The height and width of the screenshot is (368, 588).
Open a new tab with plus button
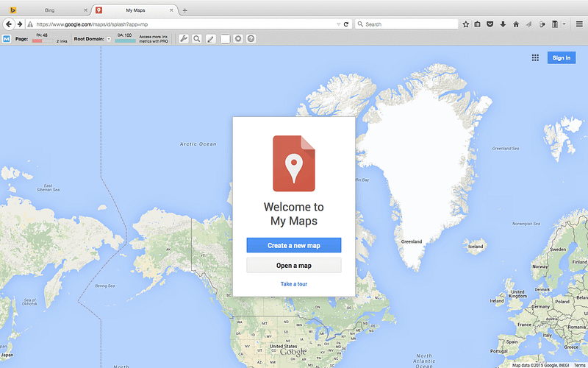[x=184, y=10]
